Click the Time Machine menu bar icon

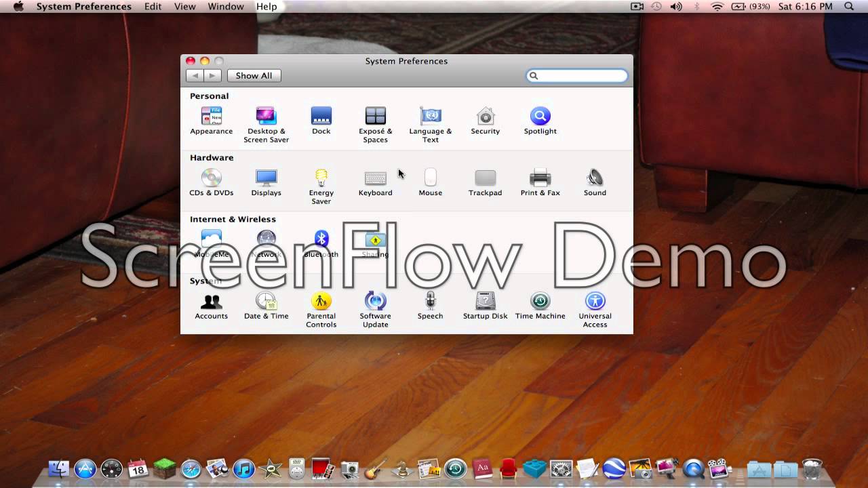(656, 6)
